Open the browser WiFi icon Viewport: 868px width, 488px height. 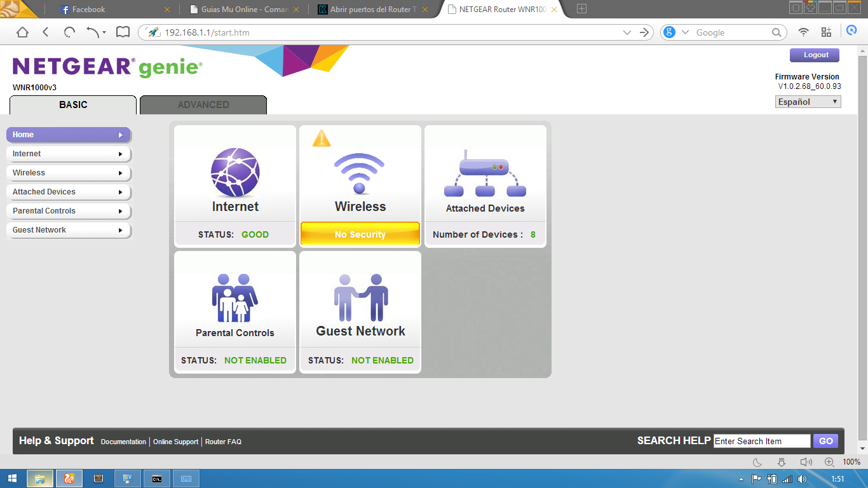pyautogui.click(x=803, y=32)
